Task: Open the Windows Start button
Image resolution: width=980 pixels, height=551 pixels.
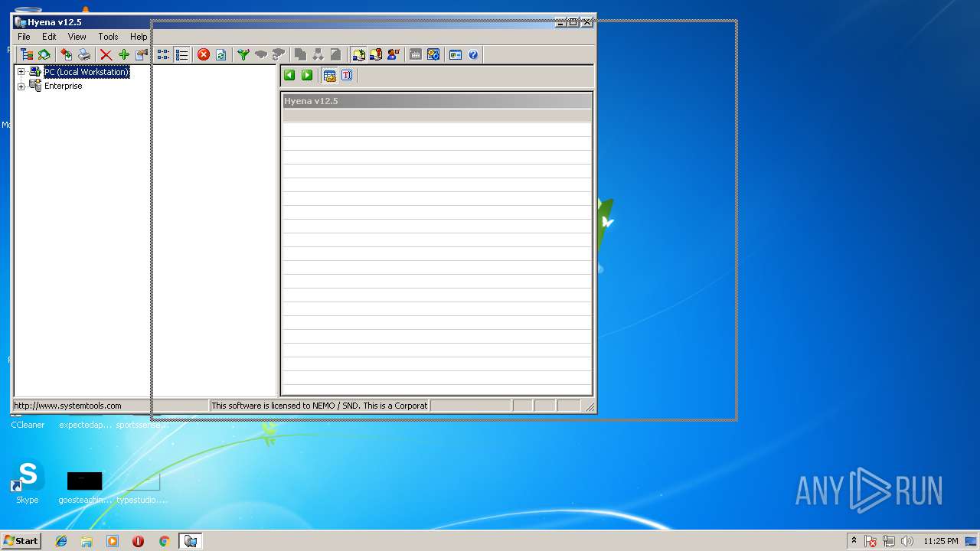Action: (x=21, y=541)
